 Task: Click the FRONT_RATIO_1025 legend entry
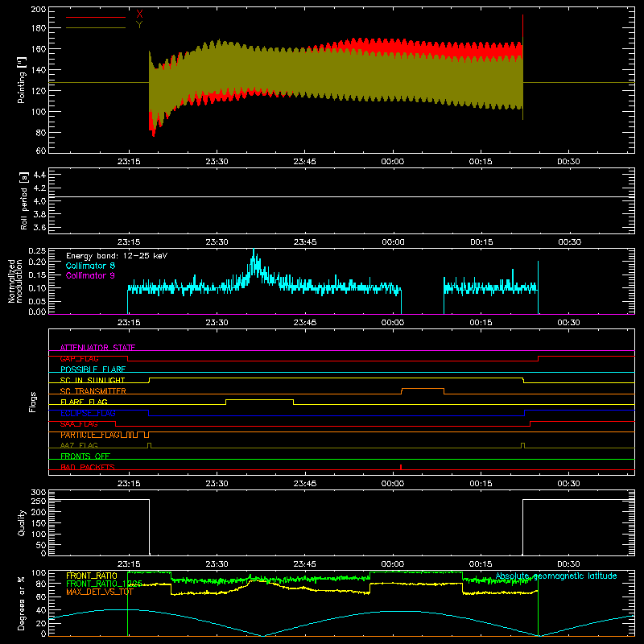click(104, 584)
